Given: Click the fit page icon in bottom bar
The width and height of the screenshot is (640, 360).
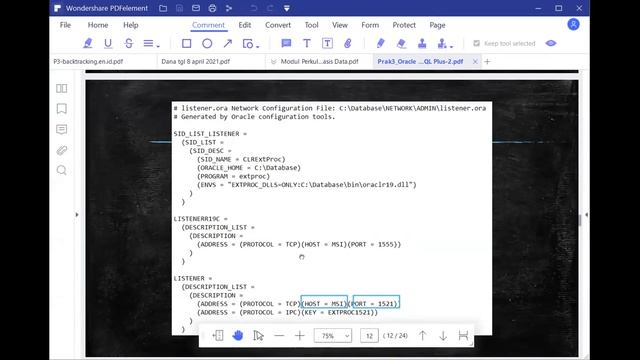Looking at the screenshot, I should tap(218, 336).
